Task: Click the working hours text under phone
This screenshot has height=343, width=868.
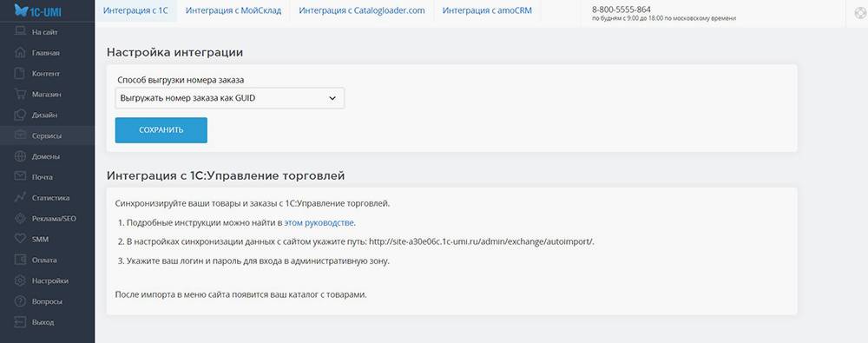Action: click(664, 19)
